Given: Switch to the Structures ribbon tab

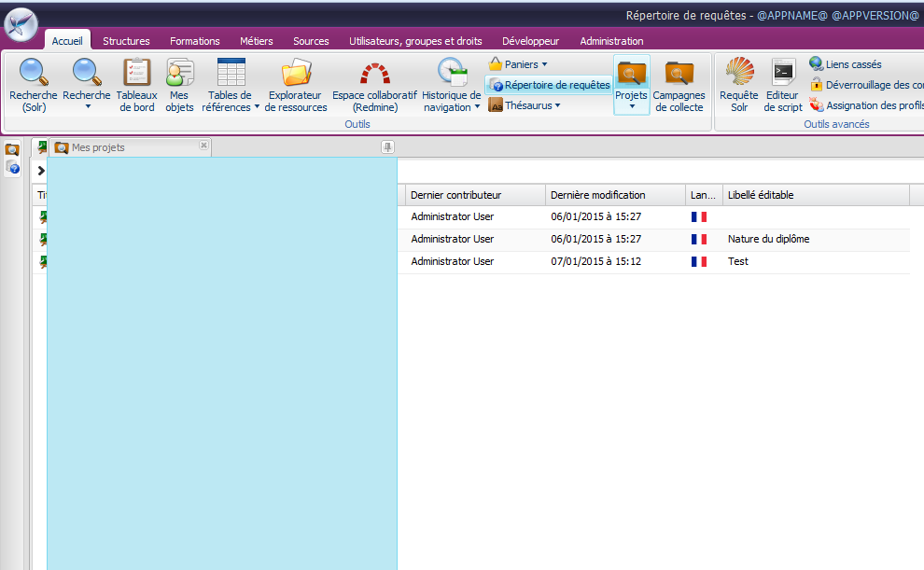Looking at the screenshot, I should pyautogui.click(x=126, y=41).
